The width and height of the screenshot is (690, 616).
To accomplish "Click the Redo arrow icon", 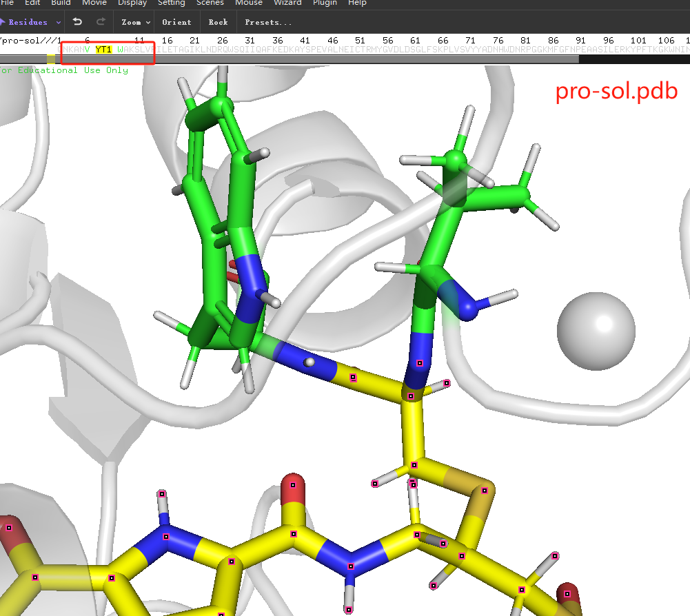I will tap(101, 22).
